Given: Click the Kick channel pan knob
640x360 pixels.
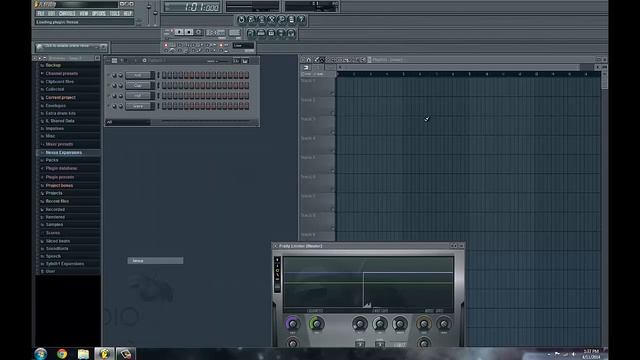Looking at the screenshot, I should click(x=114, y=75).
